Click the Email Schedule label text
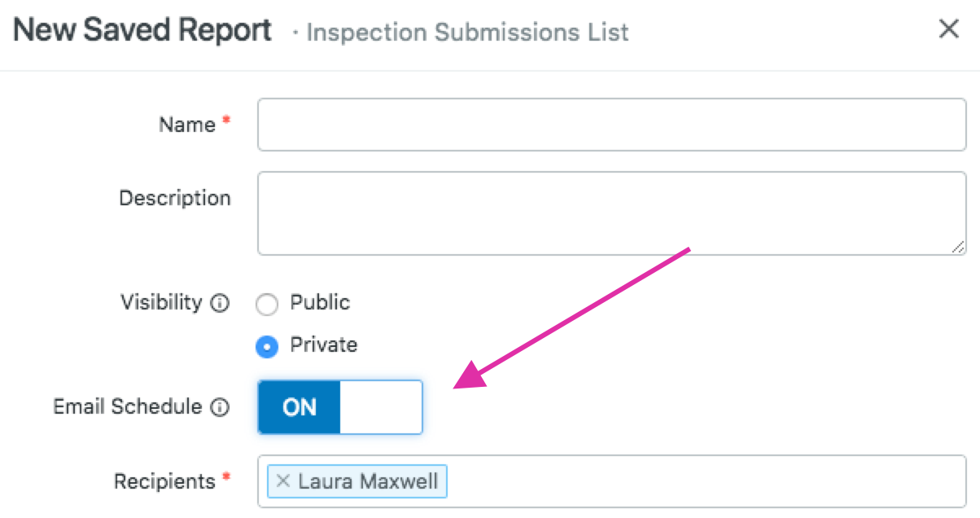Screen dimensions: 980x518 [x=127, y=406]
